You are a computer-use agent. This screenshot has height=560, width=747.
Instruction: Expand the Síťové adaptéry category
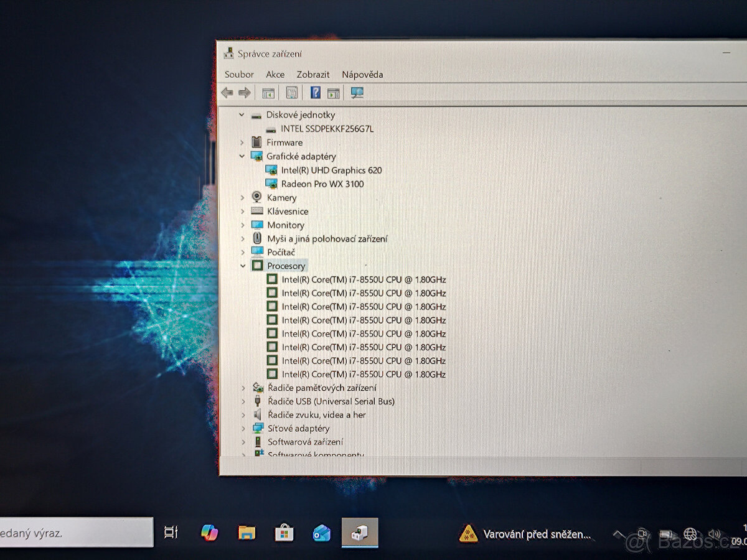(242, 428)
